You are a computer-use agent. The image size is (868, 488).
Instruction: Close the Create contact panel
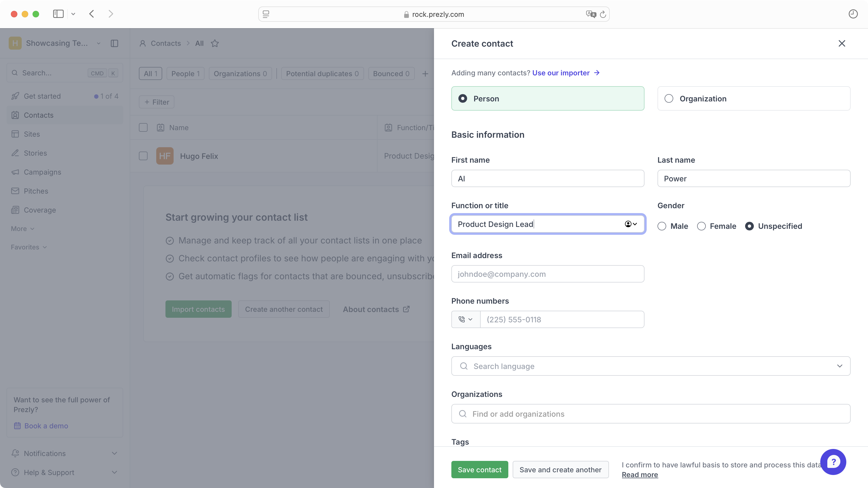(841, 43)
